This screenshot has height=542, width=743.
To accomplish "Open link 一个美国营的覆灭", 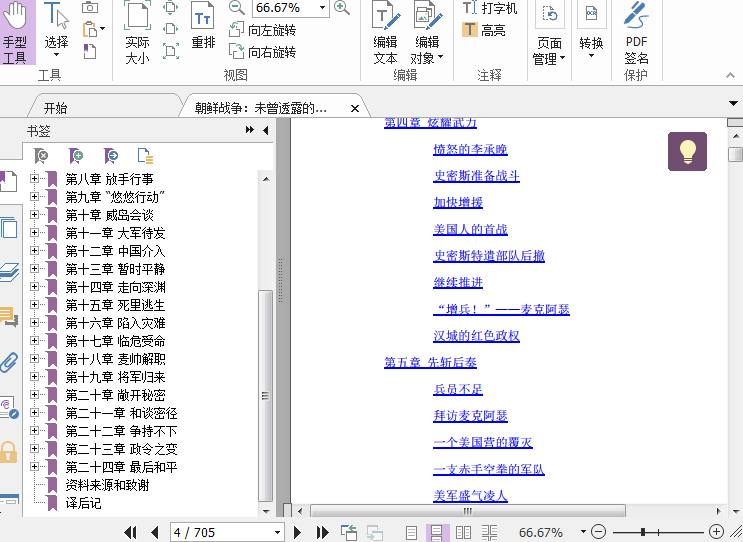I will 483,443.
